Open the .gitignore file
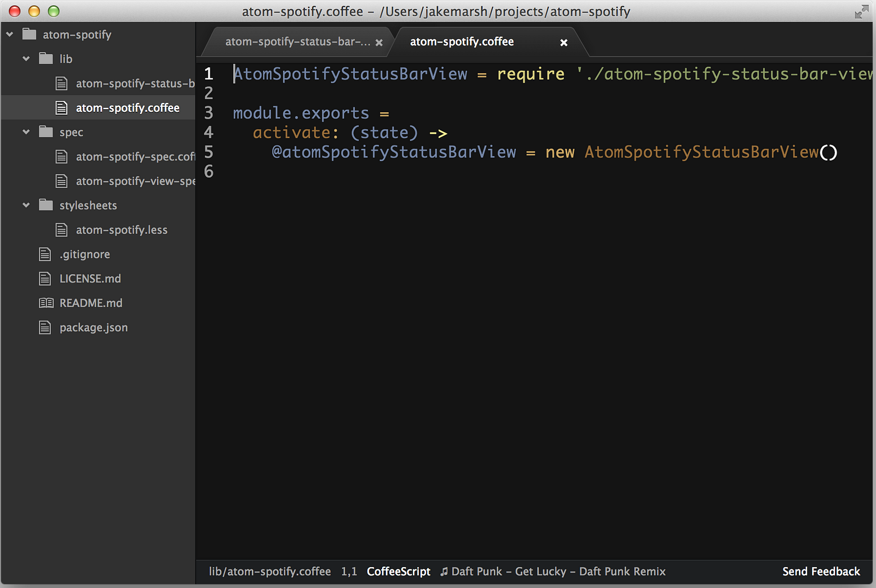 (85, 254)
